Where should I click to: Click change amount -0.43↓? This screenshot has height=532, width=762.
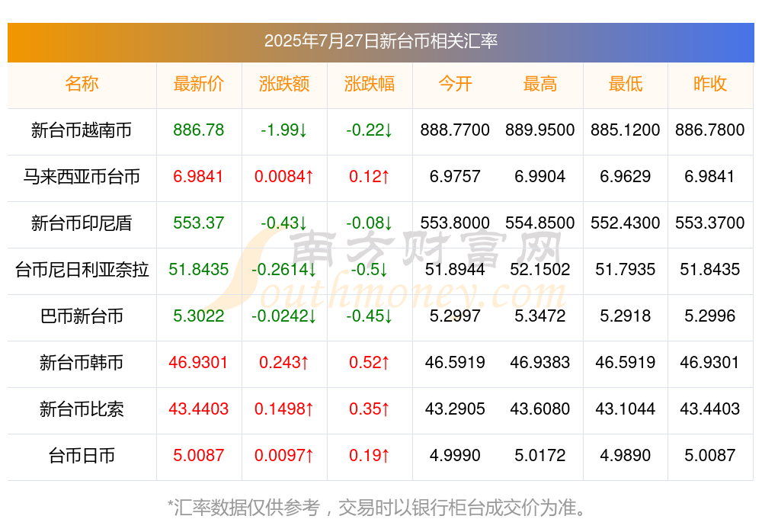click(x=283, y=223)
